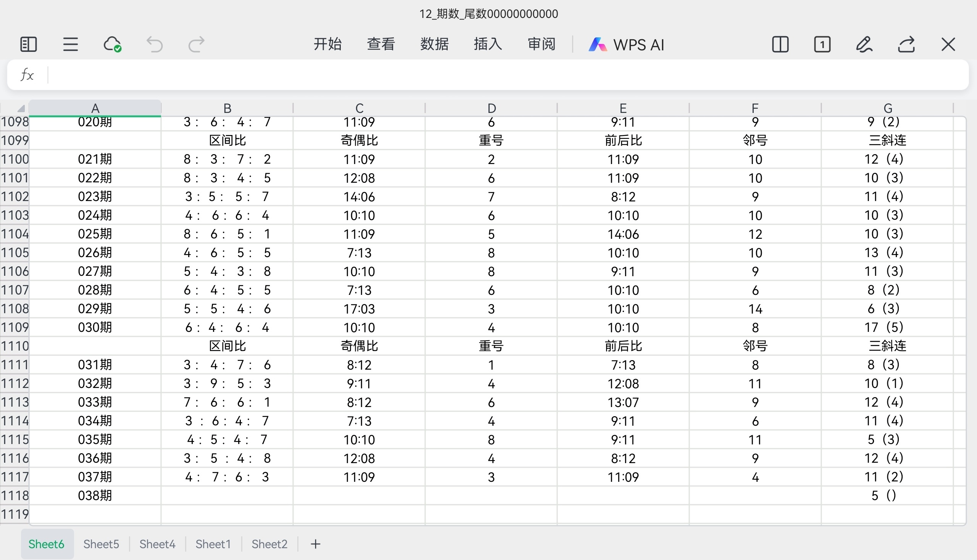Open the page count indicator icon
Viewport: 977px width, 560px height.
coord(822,44)
